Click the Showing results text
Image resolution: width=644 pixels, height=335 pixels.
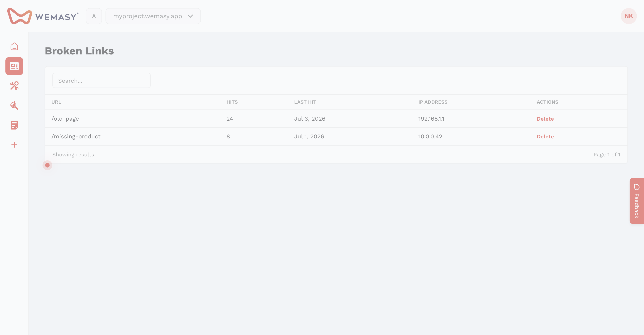click(73, 155)
